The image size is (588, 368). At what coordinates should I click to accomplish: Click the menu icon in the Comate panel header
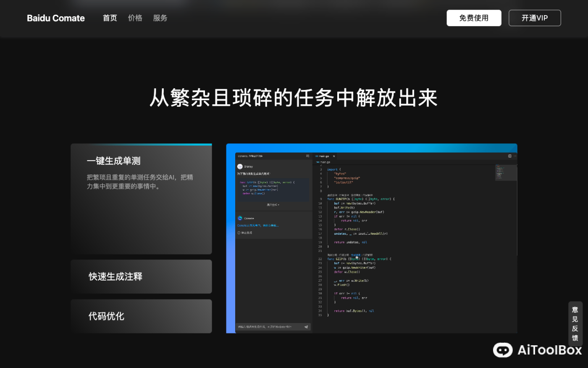coord(307,156)
